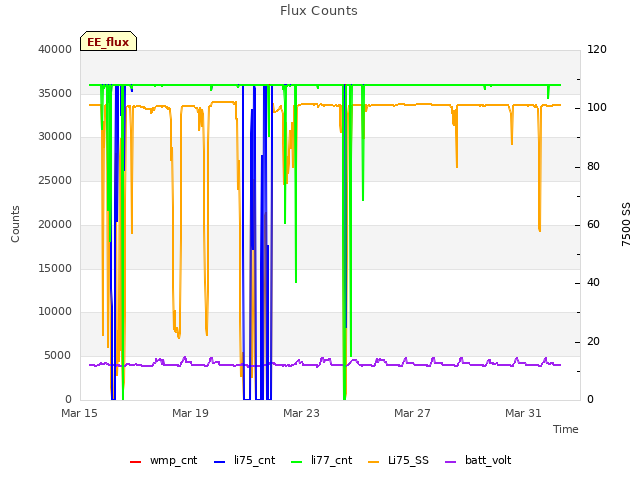The image size is (640, 480).
Task: Click the 20 right axis value
Action: [x=593, y=341]
